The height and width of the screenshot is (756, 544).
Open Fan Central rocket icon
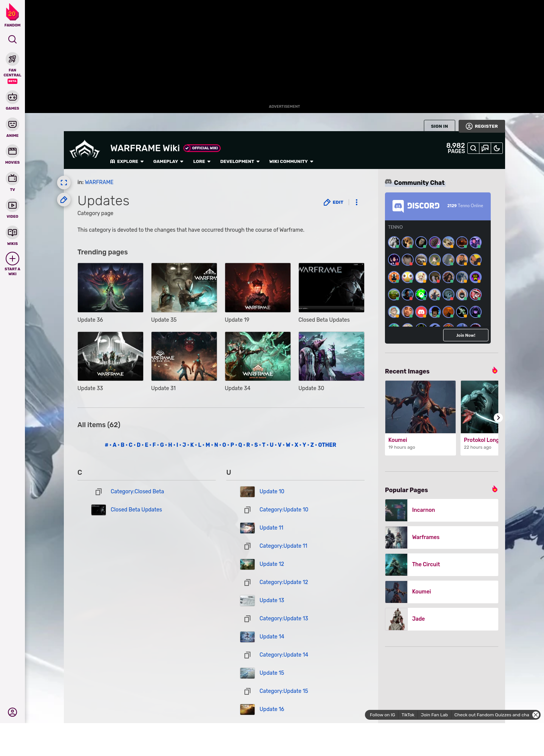(12, 59)
